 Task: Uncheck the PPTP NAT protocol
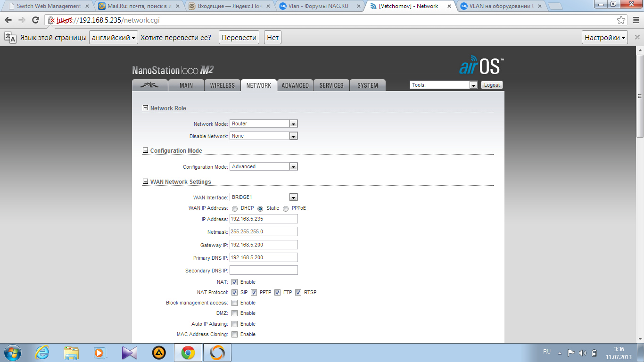click(x=254, y=292)
